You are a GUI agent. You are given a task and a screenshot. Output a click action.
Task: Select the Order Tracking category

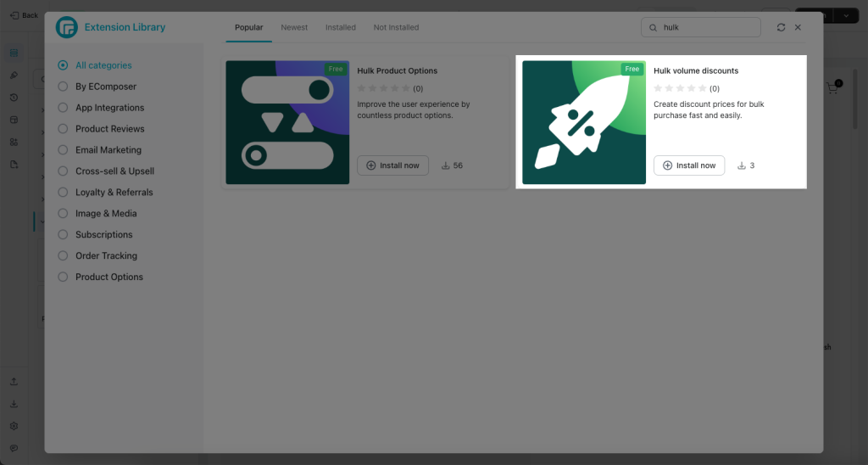97,255
